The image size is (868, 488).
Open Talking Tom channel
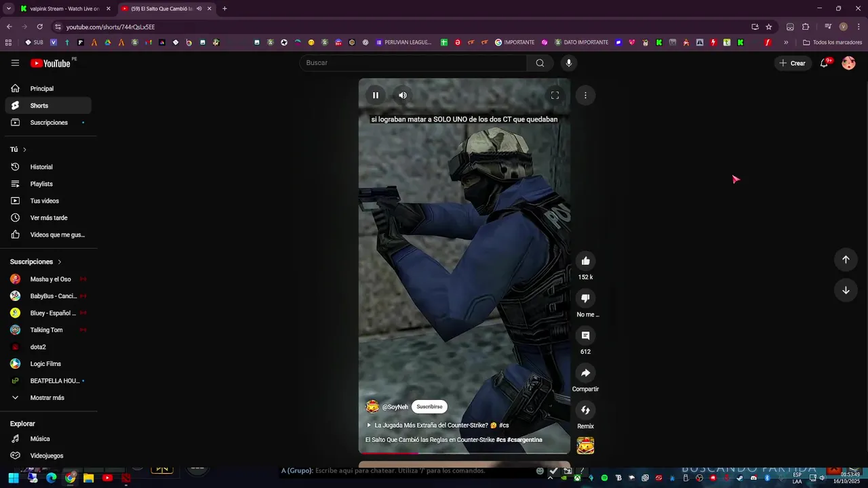pyautogui.click(x=48, y=330)
